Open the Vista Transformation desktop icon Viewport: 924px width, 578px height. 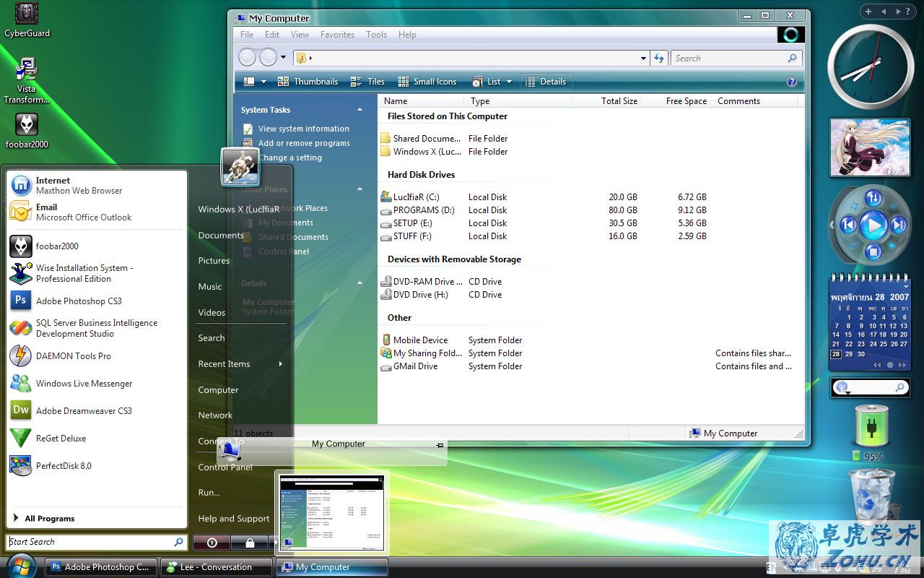(x=27, y=81)
